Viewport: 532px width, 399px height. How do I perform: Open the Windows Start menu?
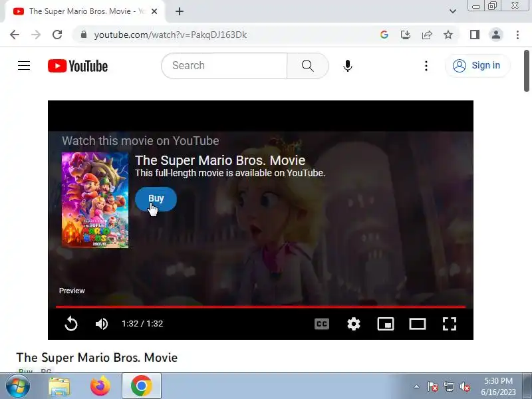tap(17, 386)
